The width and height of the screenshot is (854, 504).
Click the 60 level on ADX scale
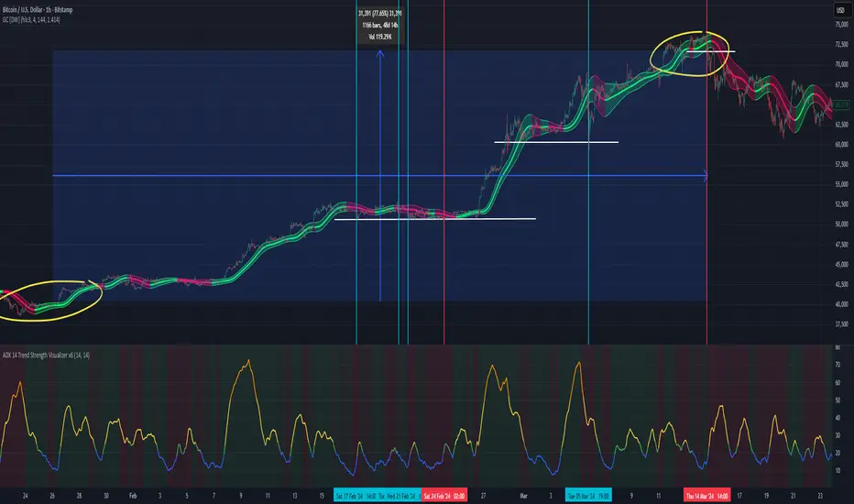pos(838,382)
